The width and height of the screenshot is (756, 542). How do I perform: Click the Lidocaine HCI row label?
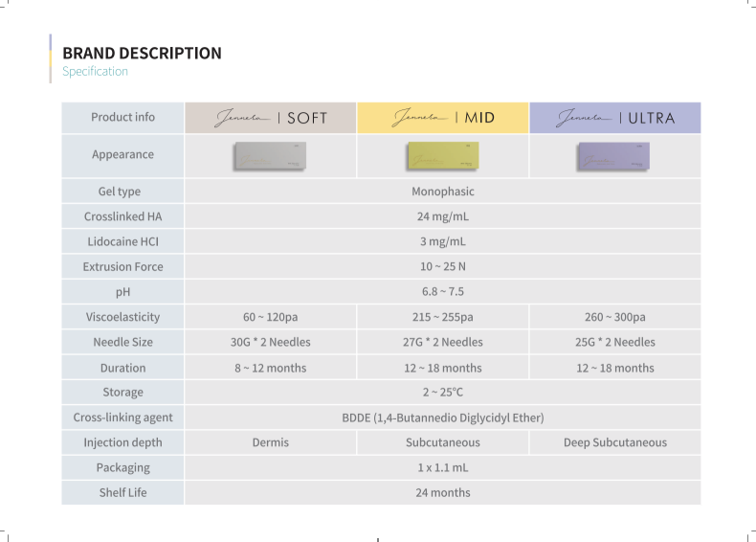(x=122, y=241)
